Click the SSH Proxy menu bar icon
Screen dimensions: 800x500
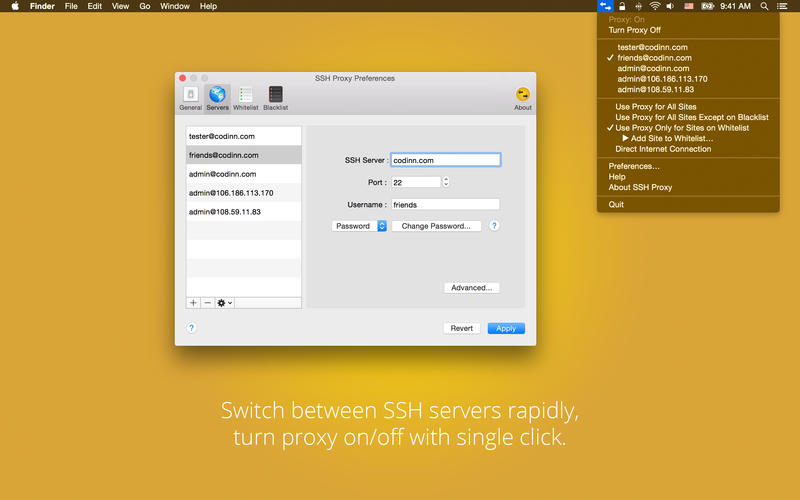point(604,6)
